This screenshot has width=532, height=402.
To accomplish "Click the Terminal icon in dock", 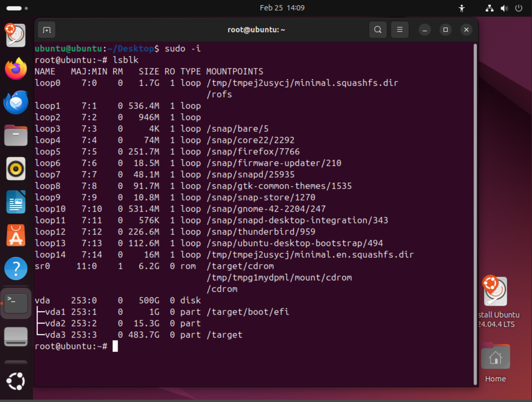I will pos(16,303).
